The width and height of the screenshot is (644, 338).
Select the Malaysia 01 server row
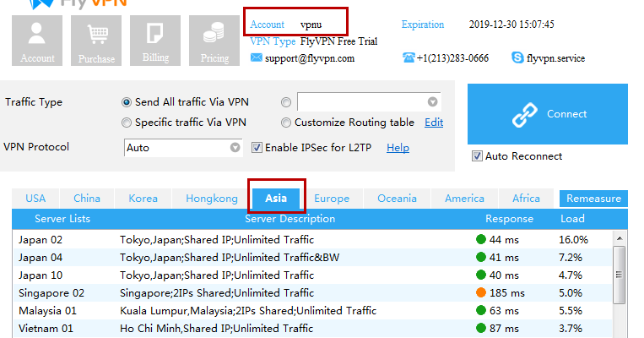pyautogui.click(x=312, y=310)
